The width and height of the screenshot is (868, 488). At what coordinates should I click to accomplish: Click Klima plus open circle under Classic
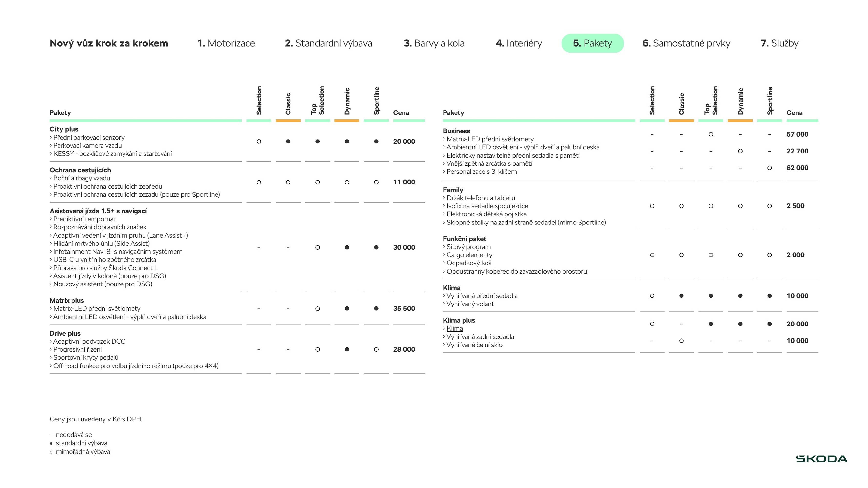coord(681,340)
